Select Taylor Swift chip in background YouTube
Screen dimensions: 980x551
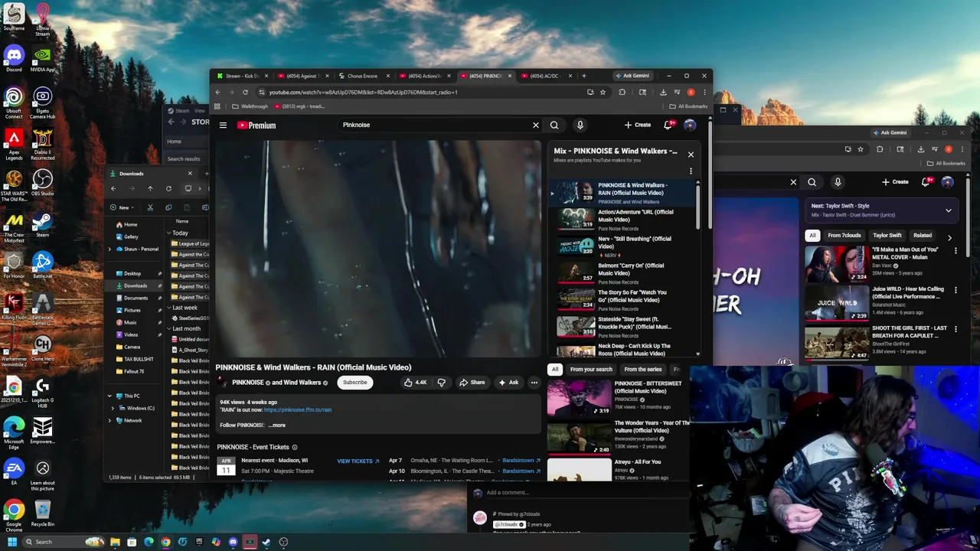(x=887, y=236)
